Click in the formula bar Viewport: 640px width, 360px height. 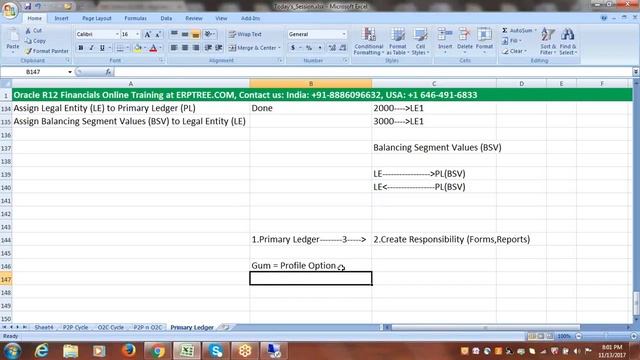[x=372, y=72]
